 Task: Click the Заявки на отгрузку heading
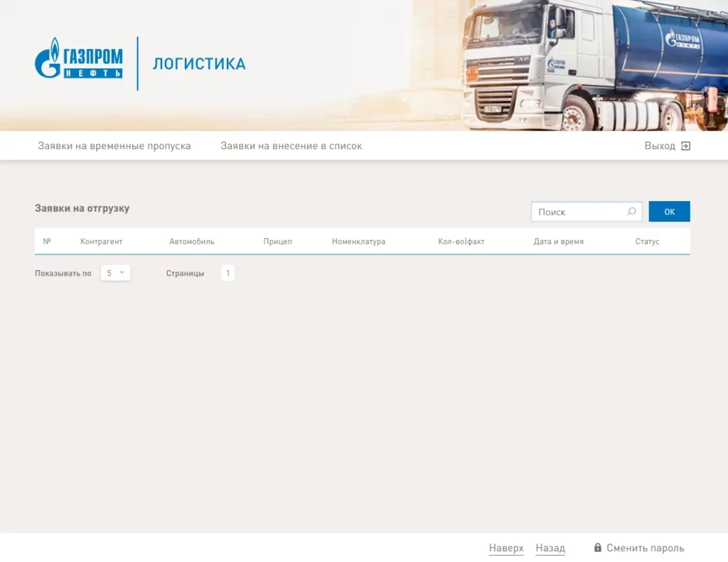click(x=82, y=208)
